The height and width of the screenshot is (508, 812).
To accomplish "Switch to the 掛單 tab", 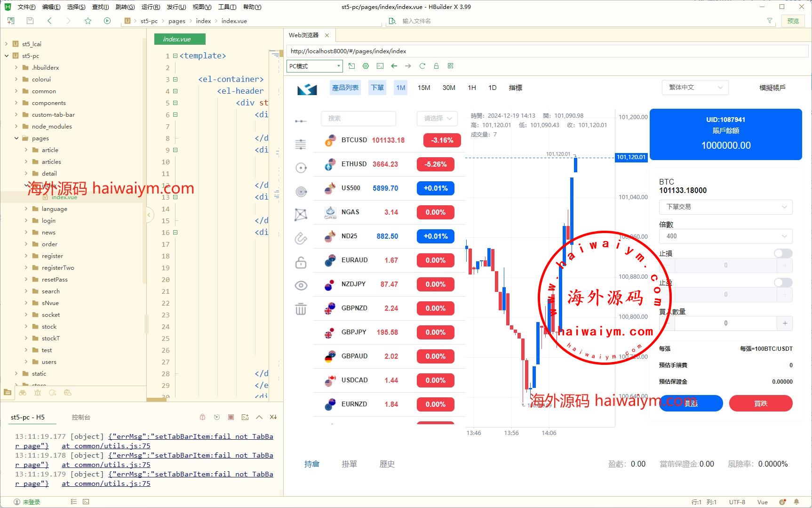I will (349, 464).
